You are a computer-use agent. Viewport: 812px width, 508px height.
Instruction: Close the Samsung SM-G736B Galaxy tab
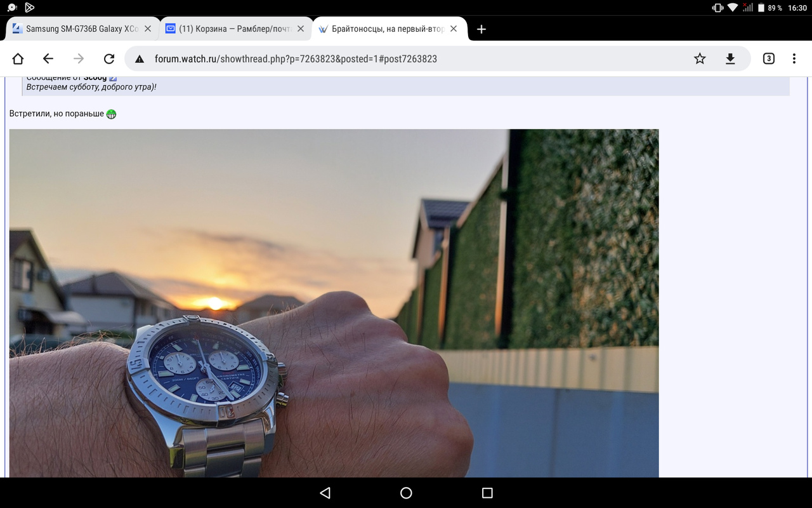point(148,29)
